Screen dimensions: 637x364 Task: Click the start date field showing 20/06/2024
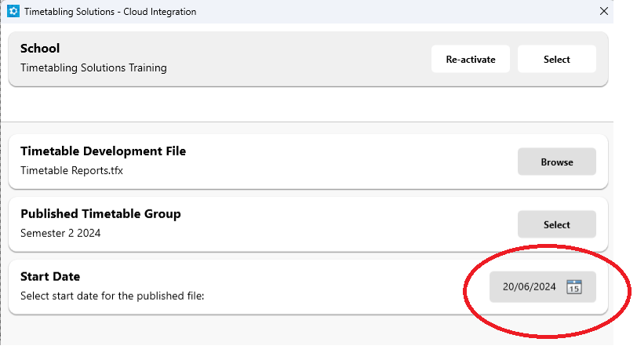pos(542,287)
